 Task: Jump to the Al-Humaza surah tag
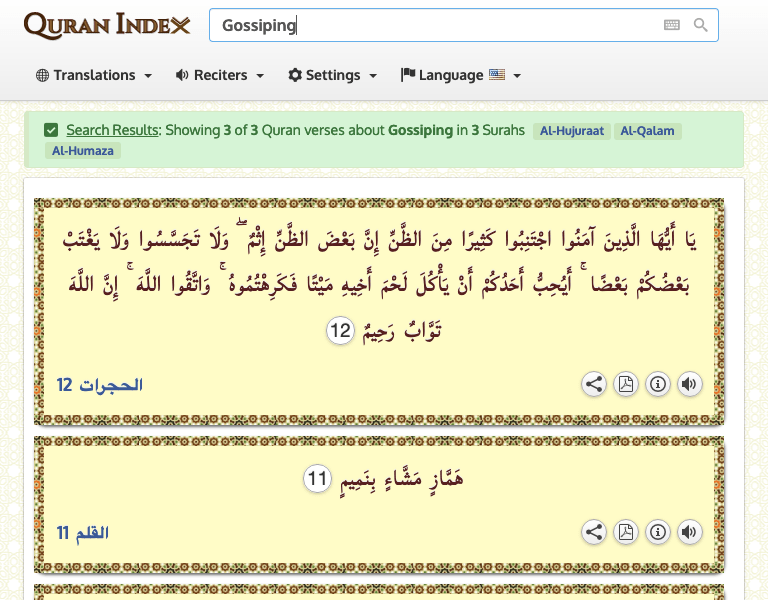(x=83, y=150)
